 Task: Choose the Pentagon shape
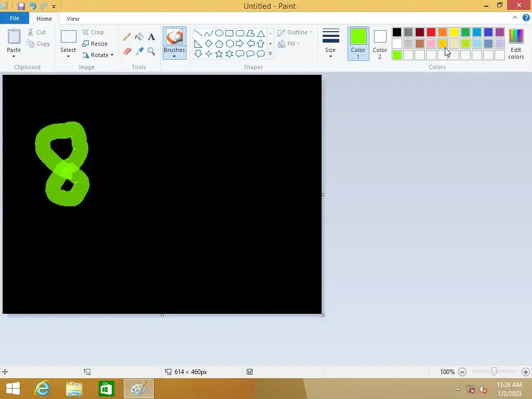point(219,44)
